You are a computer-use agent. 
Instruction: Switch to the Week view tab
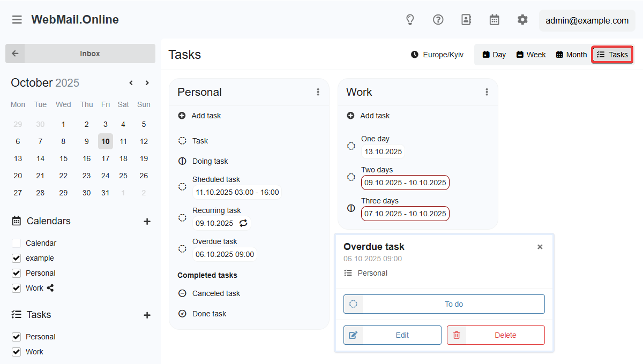click(531, 55)
